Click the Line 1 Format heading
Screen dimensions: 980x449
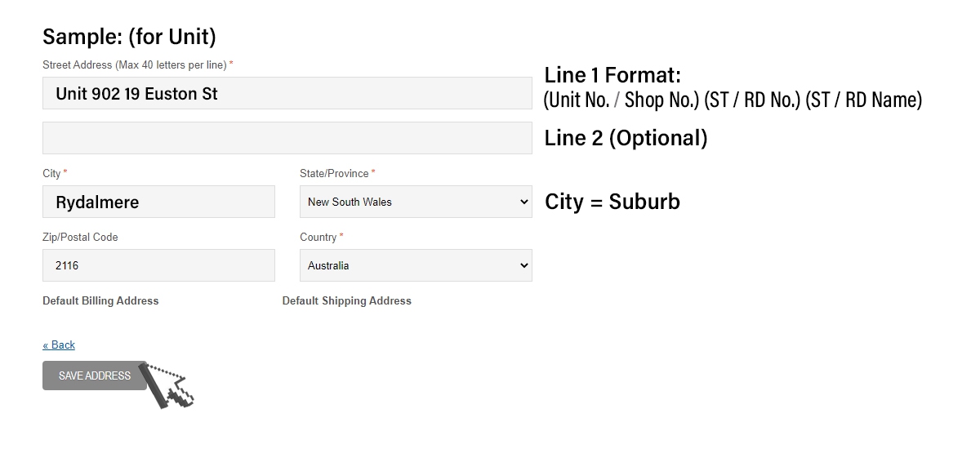pos(612,75)
